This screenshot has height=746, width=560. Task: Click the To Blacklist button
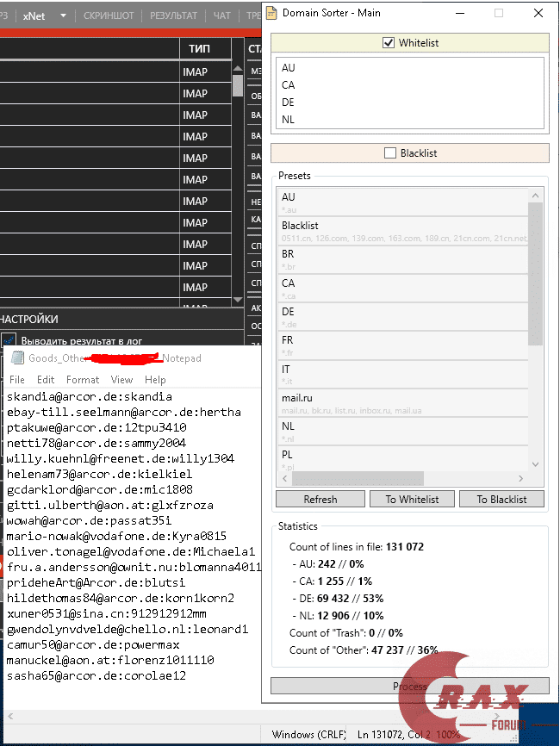[x=501, y=499]
